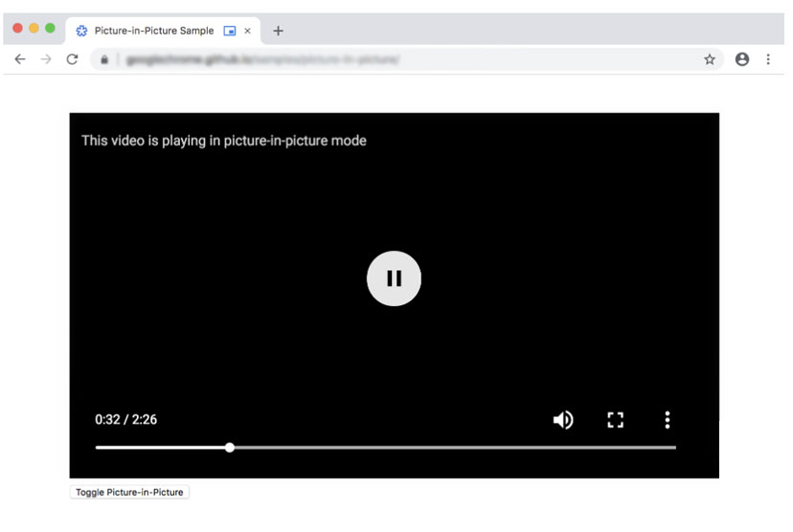The height and width of the screenshot is (532, 793).
Task: Click the Toggle Picture-in-Picture button
Action: [x=129, y=492]
